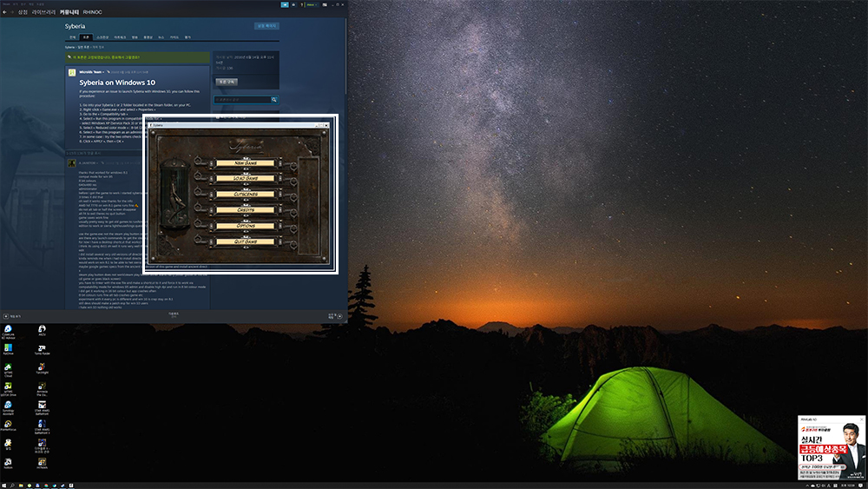868x489 pixels.
Task: Click Syberia game icon in taskbar
Action: click(x=71, y=486)
